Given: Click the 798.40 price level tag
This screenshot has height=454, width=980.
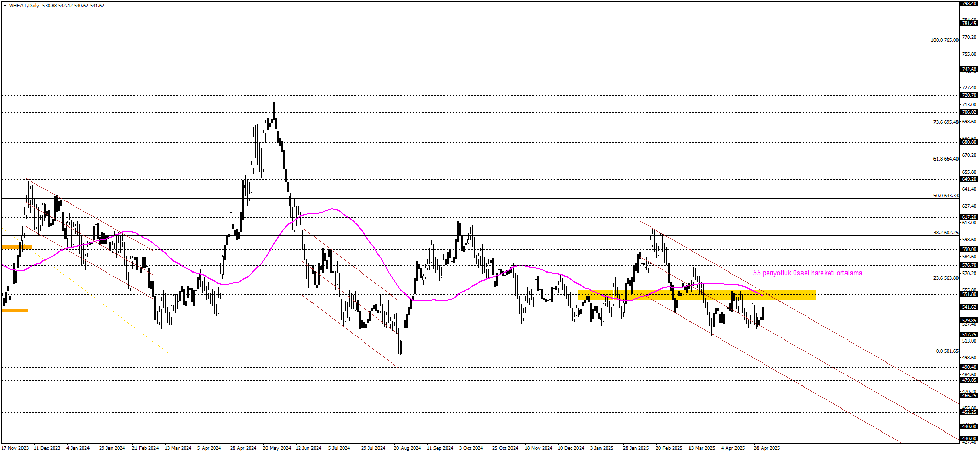Looking at the screenshot, I should coord(969,4).
